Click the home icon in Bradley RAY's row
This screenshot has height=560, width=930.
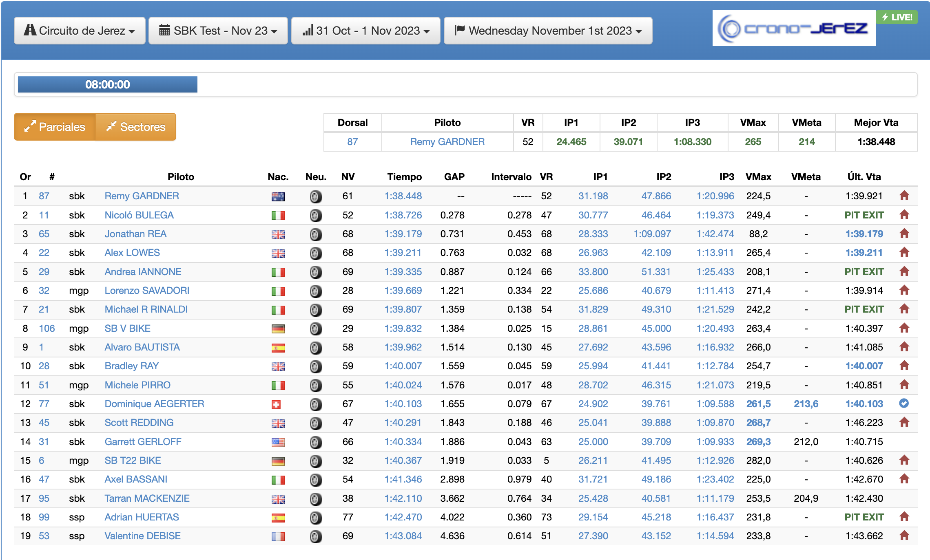904,366
